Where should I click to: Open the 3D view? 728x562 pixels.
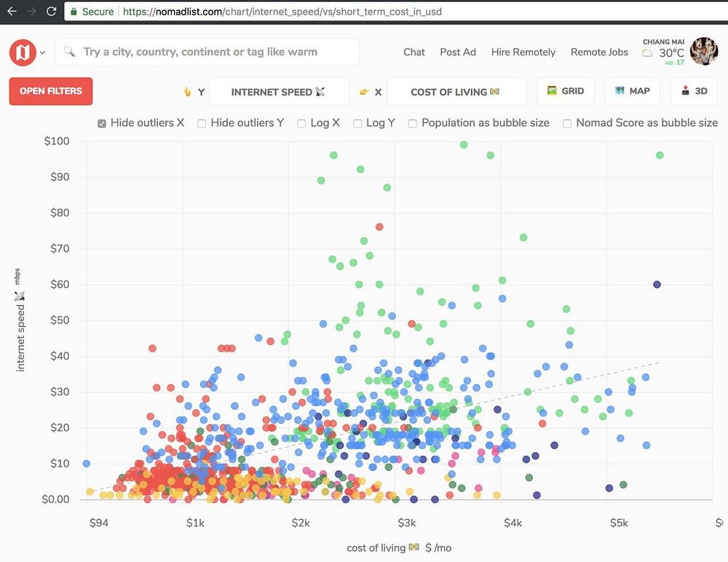(x=694, y=91)
